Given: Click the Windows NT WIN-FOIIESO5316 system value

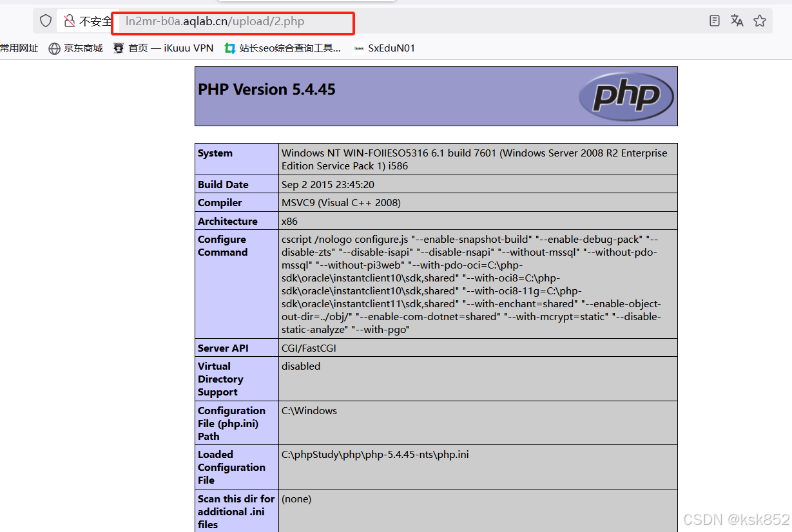Looking at the screenshot, I should pos(474,159).
